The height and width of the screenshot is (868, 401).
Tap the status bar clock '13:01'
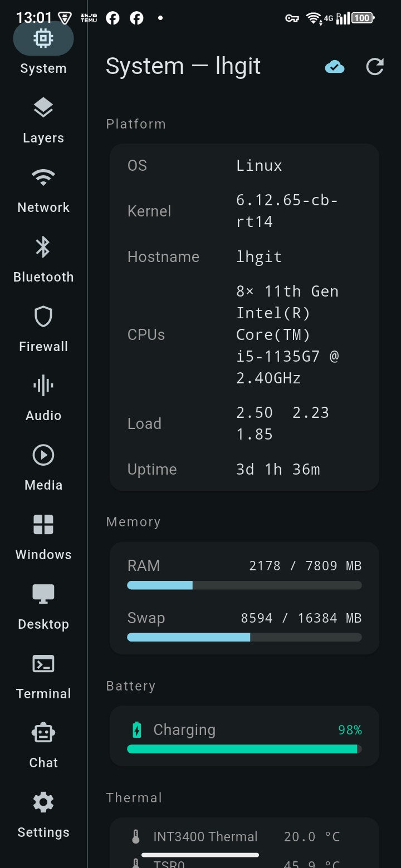pos(34,18)
